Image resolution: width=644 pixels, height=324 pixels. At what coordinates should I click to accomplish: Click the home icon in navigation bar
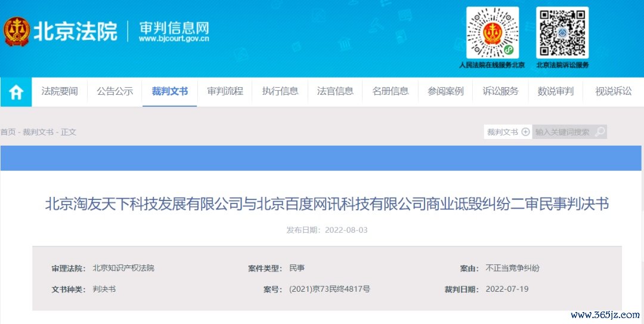point(16,92)
